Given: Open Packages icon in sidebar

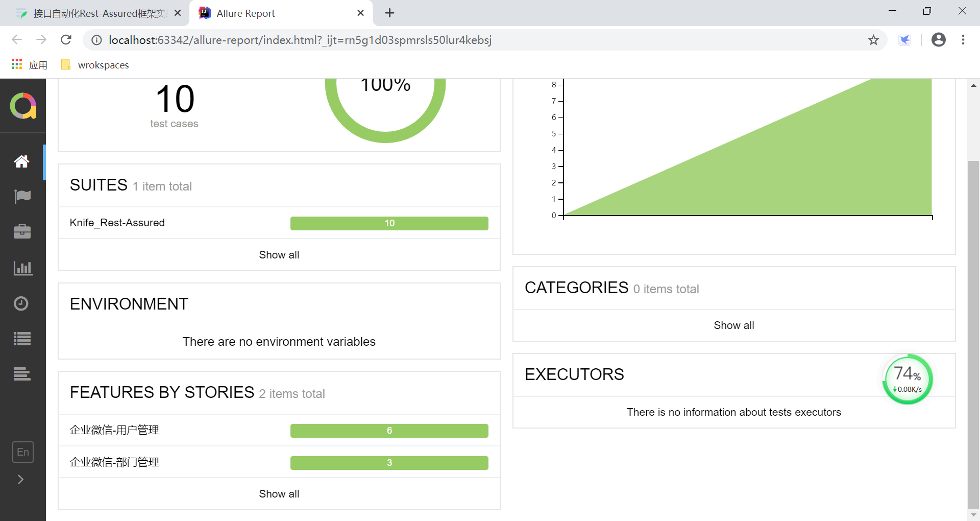Looking at the screenshot, I should (x=22, y=374).
